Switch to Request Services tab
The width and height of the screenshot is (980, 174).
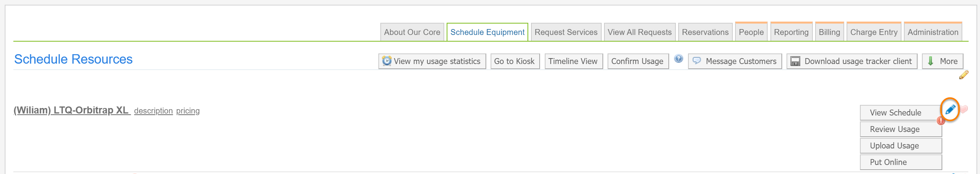[x=566, y=32]
